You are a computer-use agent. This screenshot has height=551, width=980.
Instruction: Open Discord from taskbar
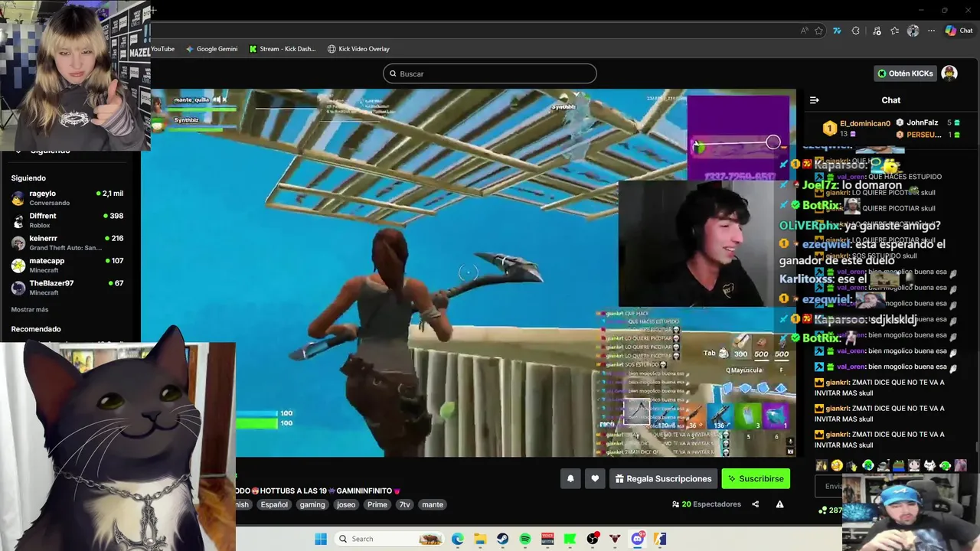click(638, 539)
